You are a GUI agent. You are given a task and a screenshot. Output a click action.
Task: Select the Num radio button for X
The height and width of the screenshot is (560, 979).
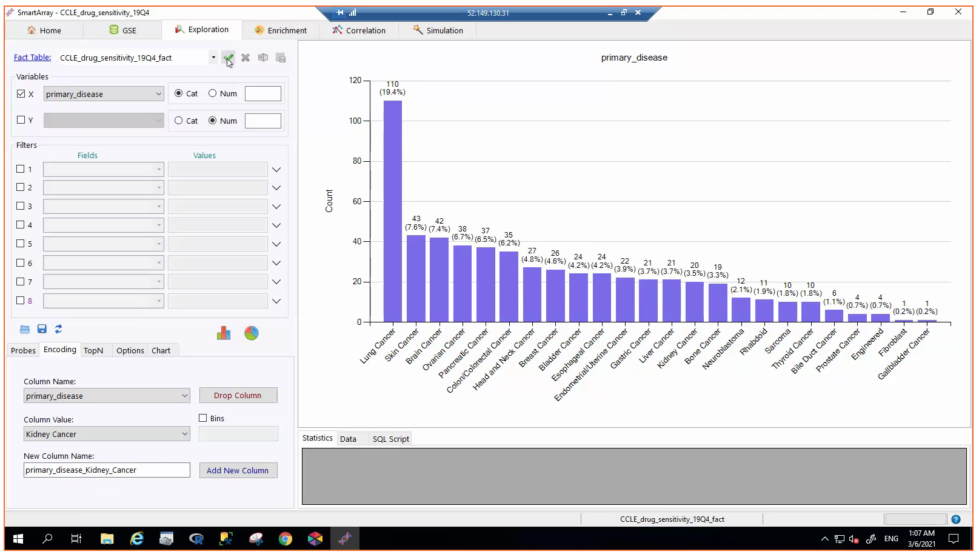pyautogui.click(x=213, y=93)
